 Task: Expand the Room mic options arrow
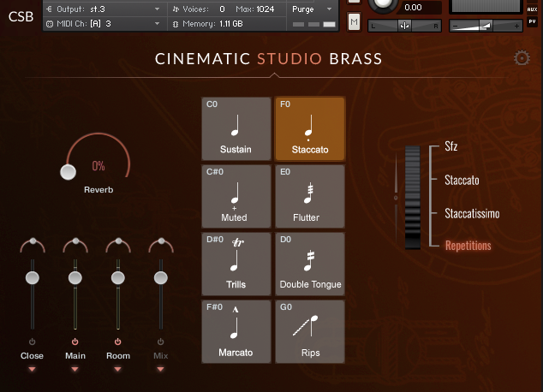pyautogui.click(x=117, y=369)
